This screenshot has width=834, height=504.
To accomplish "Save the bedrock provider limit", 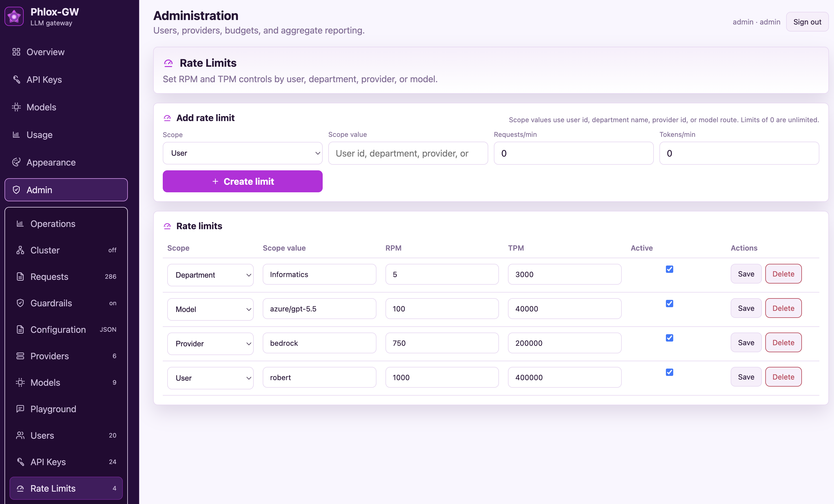I will coord(746,342).
